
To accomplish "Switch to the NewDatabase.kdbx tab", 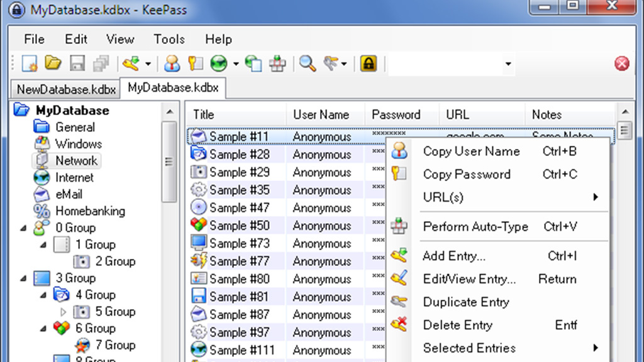I will (x=65, y=89).
